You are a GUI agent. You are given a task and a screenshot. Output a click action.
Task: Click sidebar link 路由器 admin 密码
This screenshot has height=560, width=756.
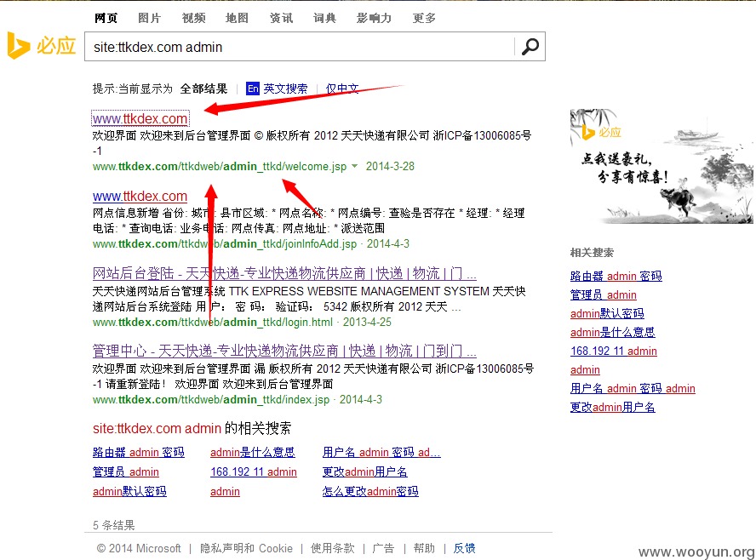616,276
